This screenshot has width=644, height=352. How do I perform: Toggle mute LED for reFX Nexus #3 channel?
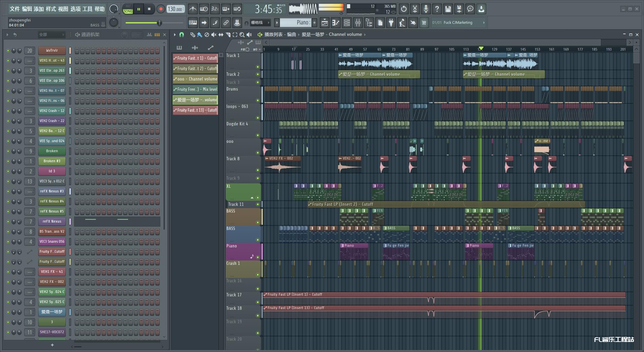[x=8, y=191]
